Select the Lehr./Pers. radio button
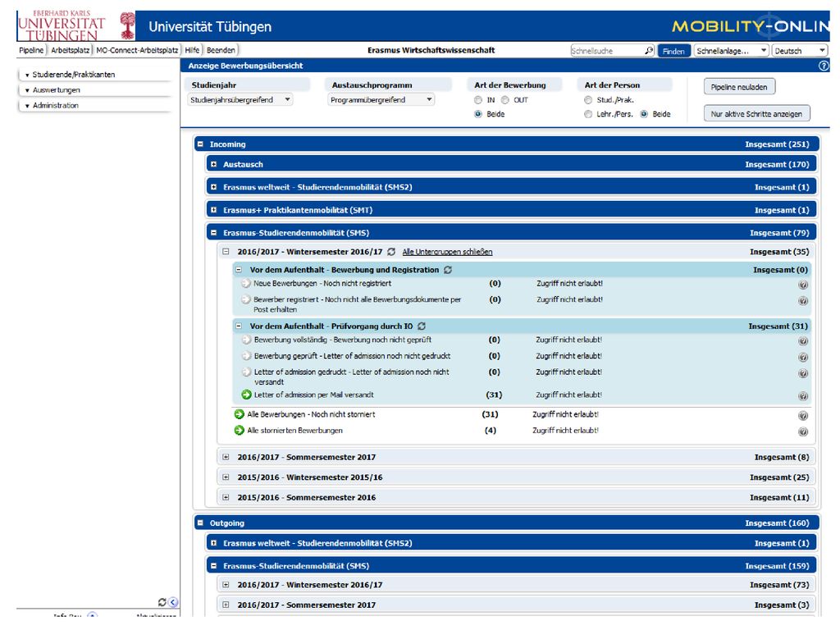 pyautogui.click(x=588, y=114)
